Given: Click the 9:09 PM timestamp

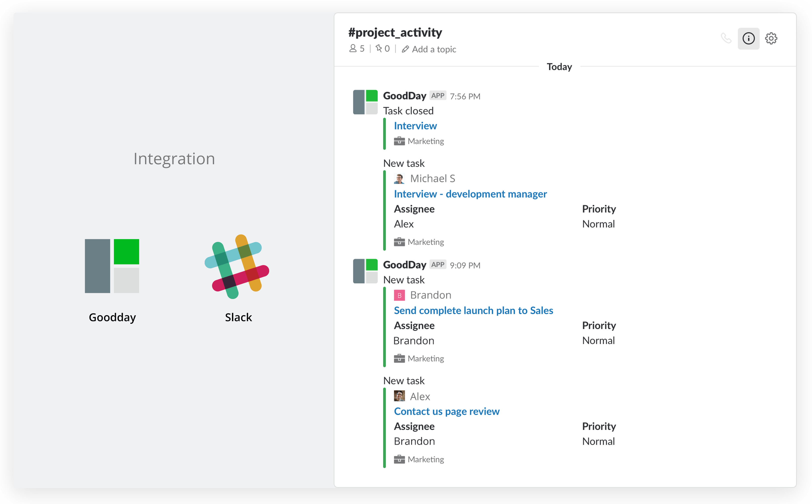Looking at the screenshot, I should pyautogui.click(x=465, y=265).
